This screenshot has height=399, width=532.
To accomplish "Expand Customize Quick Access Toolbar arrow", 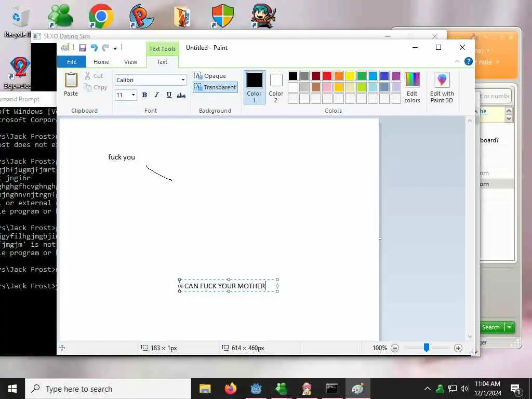I will 115,48.
